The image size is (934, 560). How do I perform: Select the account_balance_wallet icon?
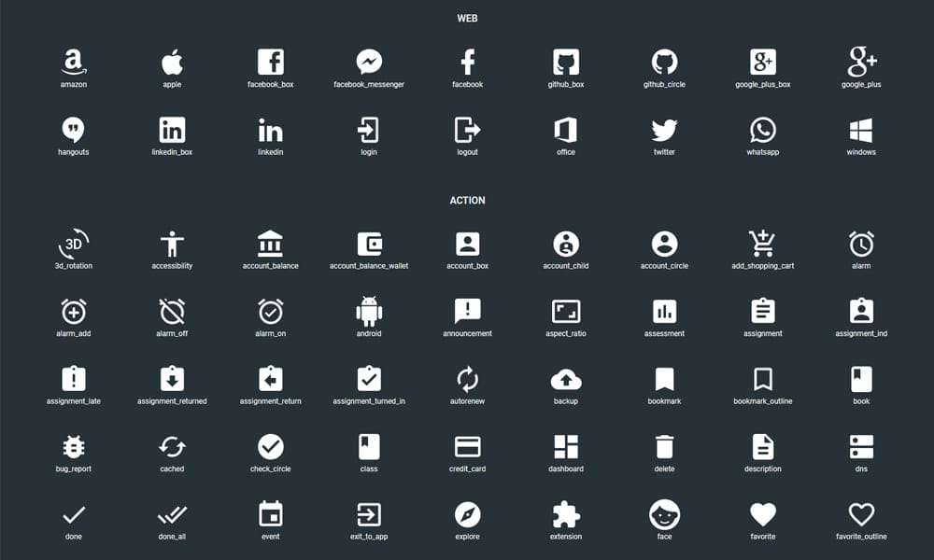(369, 244)
